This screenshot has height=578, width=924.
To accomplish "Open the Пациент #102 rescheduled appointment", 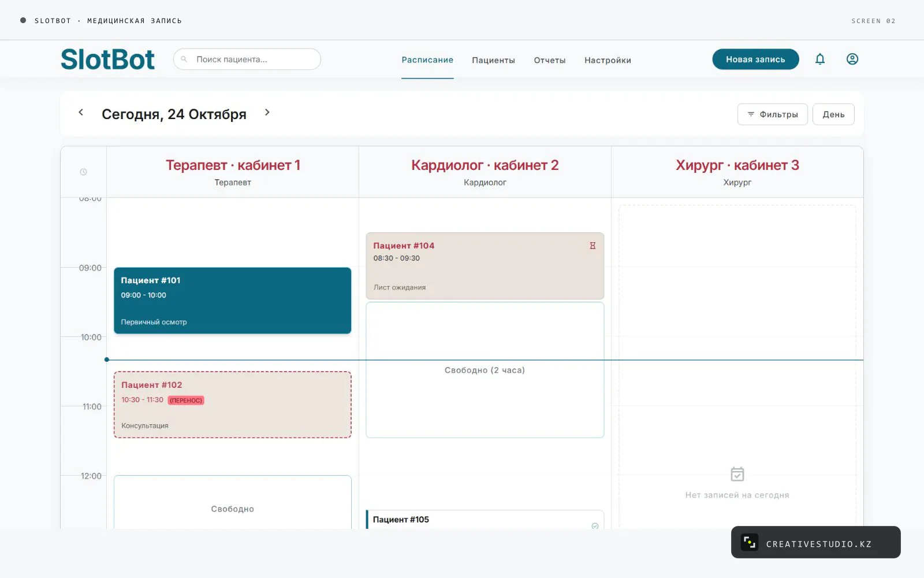I will [233, 405].
